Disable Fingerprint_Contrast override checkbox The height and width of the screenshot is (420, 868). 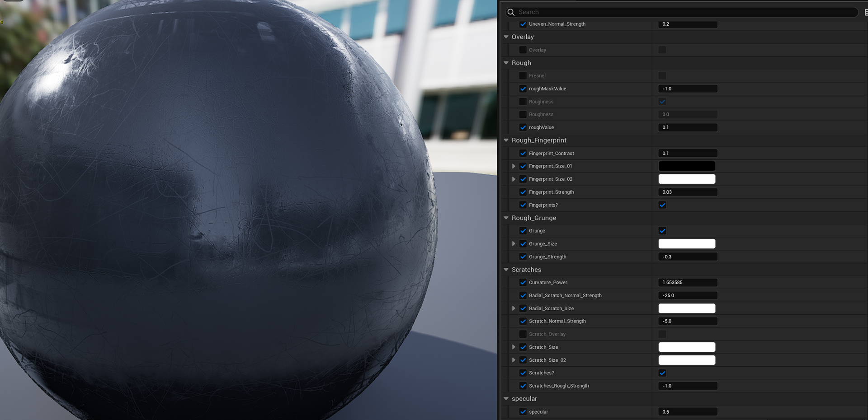[x=523, y=154]
